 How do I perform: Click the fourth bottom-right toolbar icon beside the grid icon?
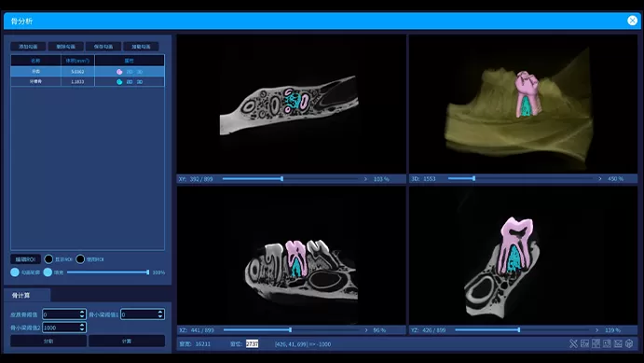click(607, 343)
